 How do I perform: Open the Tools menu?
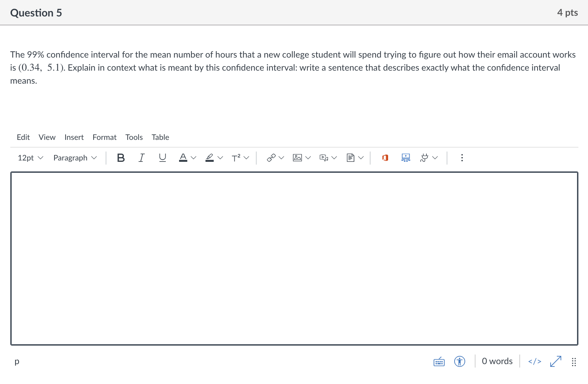[x=134, y=137]
